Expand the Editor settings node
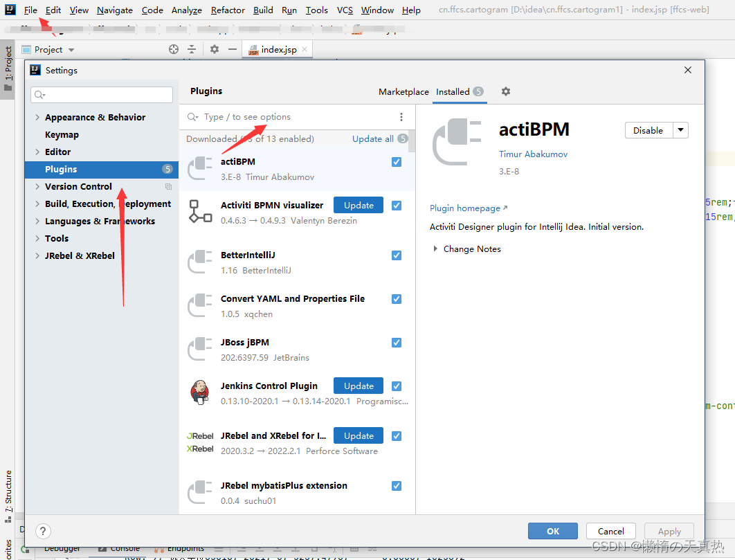Viewport: 735px width, 560px height. pos(37,152)
